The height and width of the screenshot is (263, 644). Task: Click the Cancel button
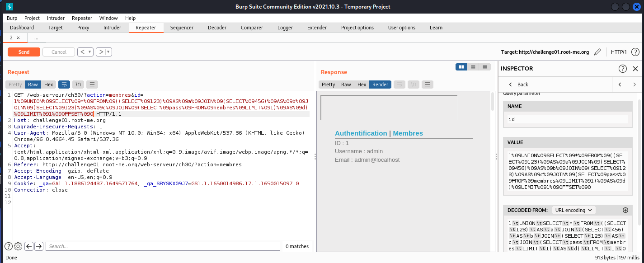[59, 52]
